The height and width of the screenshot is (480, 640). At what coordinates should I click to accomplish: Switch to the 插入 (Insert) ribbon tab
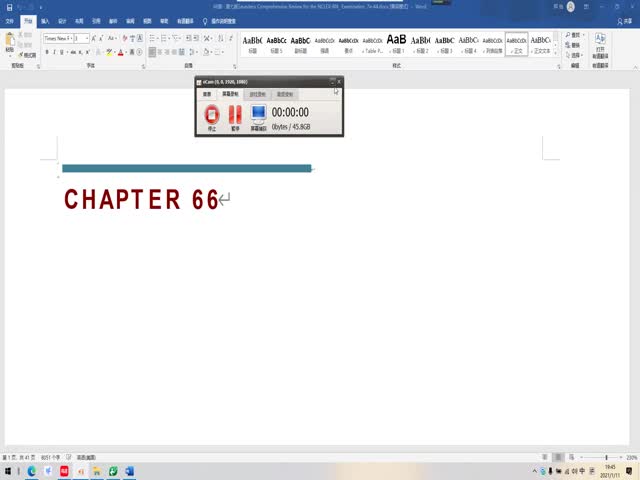coord(45,19)
